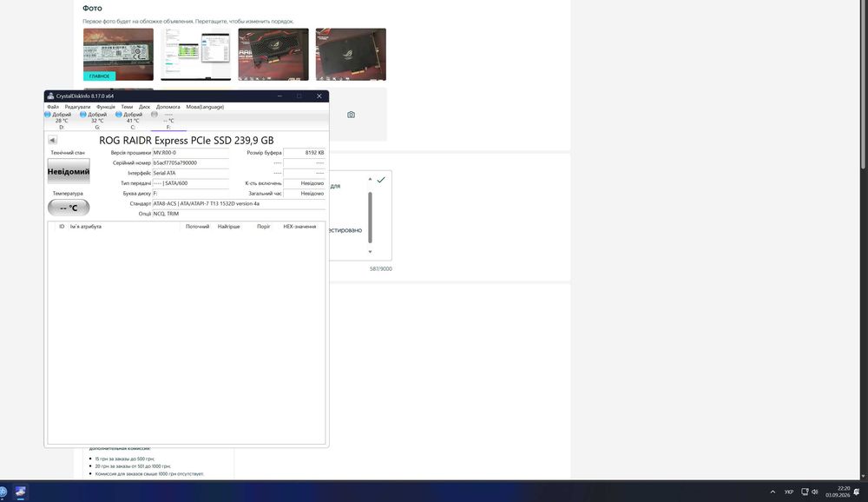Select the black ROG card back thumbnail
The height and width of the screenshot is (502, 868).
(351, 55)
